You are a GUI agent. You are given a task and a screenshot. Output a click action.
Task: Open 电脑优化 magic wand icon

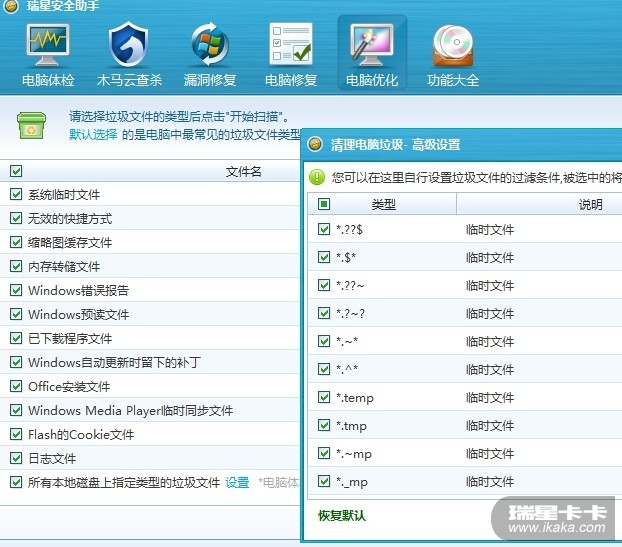tap(372, 44)
